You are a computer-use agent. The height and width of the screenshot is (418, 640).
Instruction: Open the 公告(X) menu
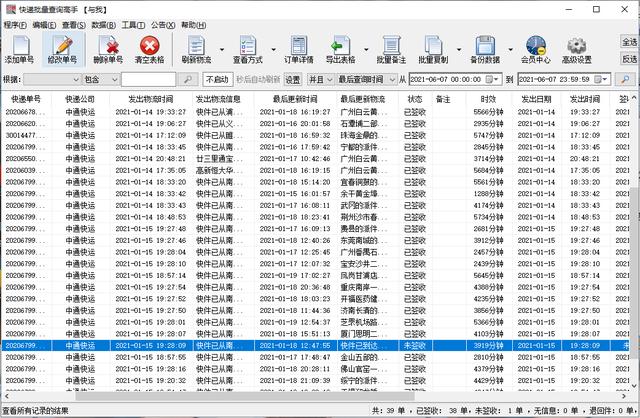163,25
